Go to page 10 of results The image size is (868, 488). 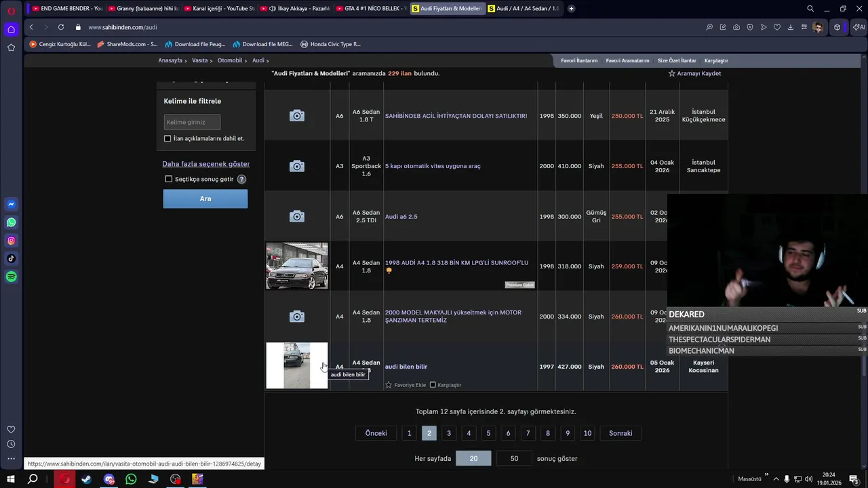[x=587, y=433]
